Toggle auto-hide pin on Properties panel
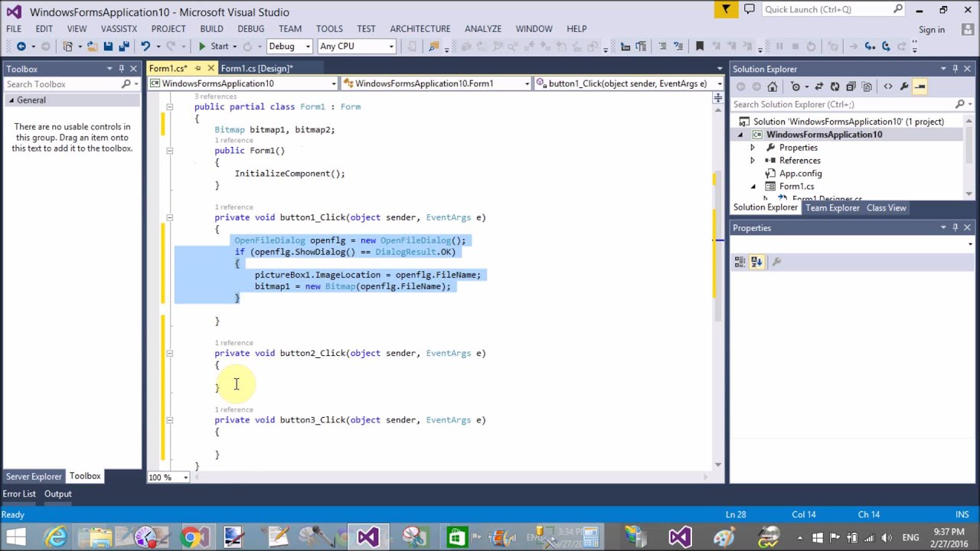 tap(955, 228)
